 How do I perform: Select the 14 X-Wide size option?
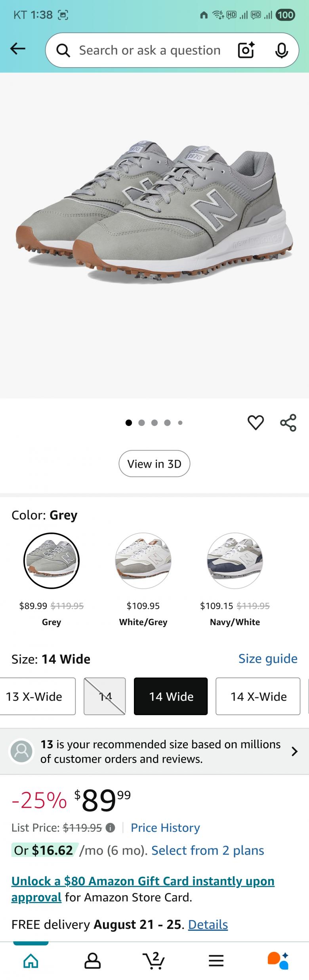258,696
